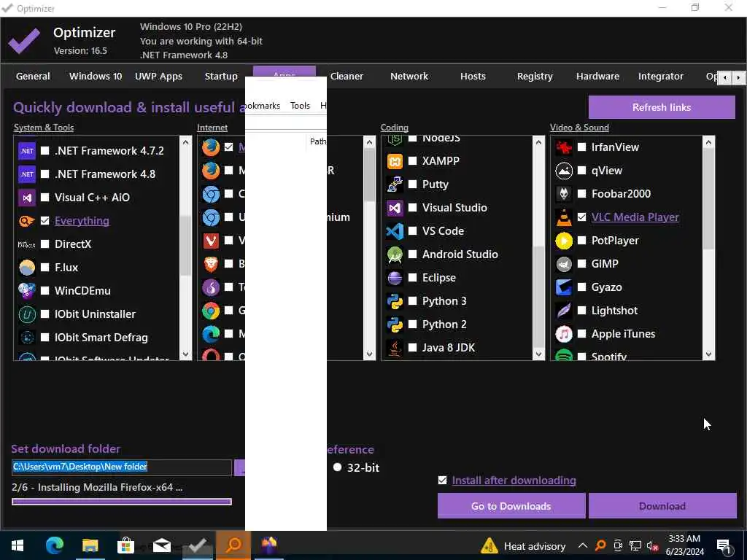The height and width of the screenshot is (560, 747).
Task: Check the VS Code checkbox
Action: tap(413, 231)
